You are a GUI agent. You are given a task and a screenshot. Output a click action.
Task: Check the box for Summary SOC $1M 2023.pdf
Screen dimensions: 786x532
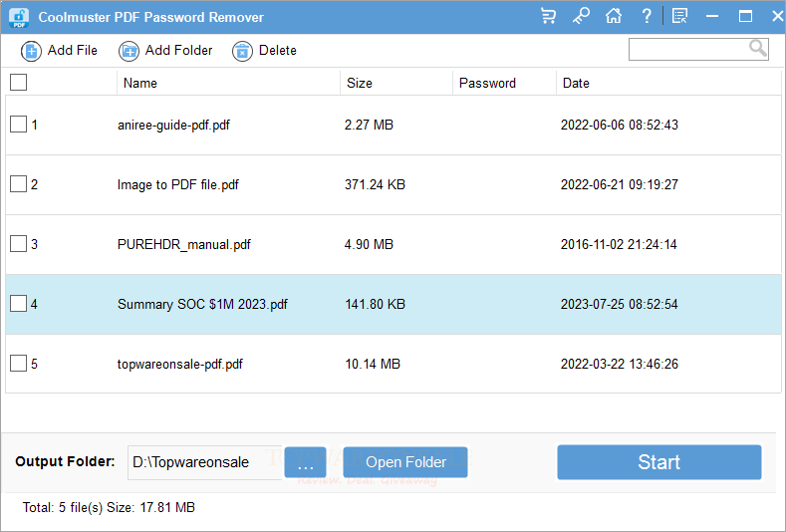click(x=19, y=303)
